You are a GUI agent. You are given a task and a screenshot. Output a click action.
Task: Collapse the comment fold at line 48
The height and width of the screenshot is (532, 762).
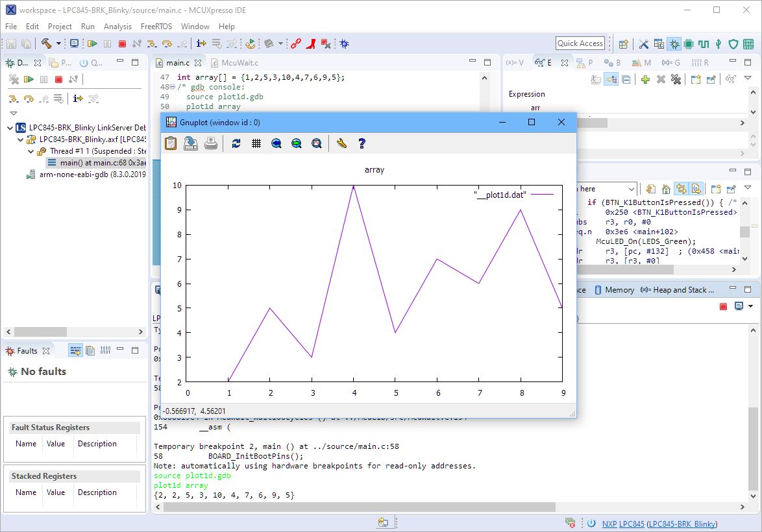172,87
